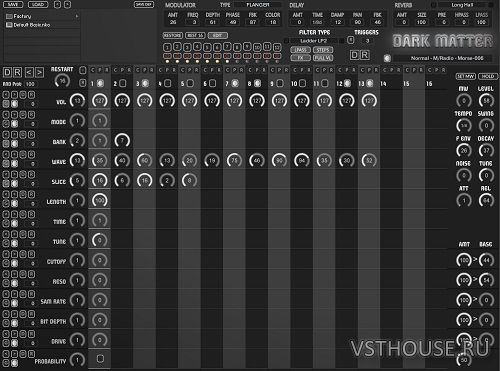The height and width of the screenshot is (371, 500).
Task: Check the Probability box for step 1
Action: [100, 359]
